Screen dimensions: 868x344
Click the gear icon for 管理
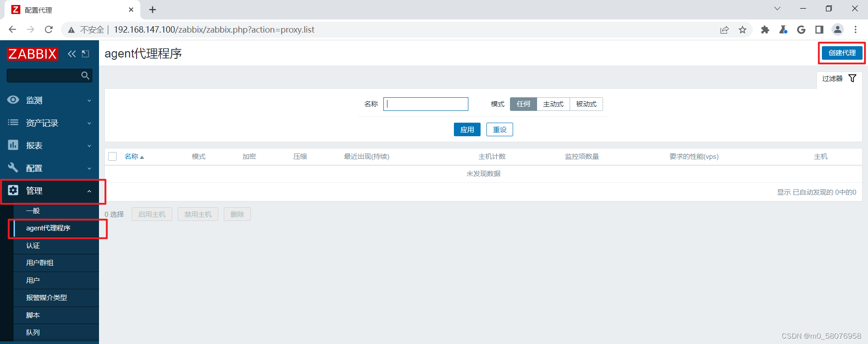13,190
